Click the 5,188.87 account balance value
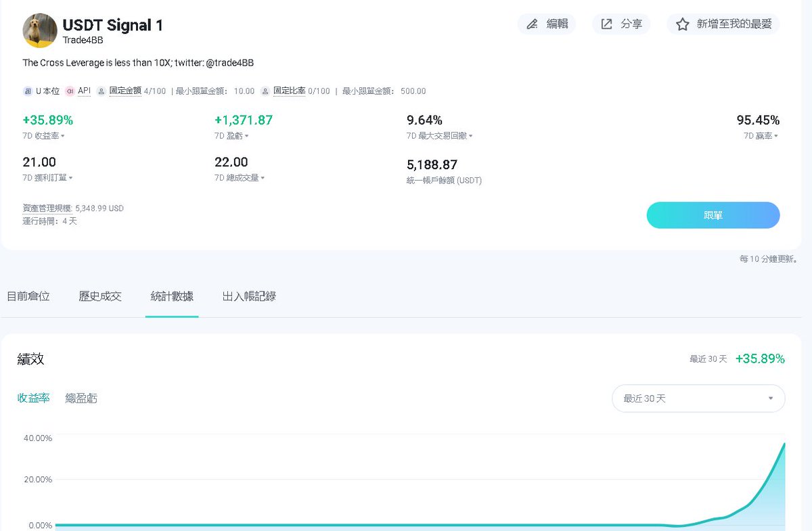812x531 pixels. (x=432, y=164)
